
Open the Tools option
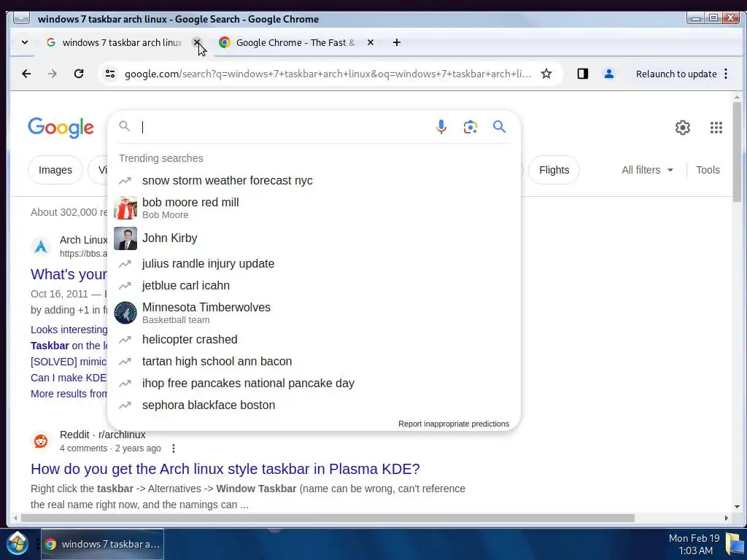(708, 170)
